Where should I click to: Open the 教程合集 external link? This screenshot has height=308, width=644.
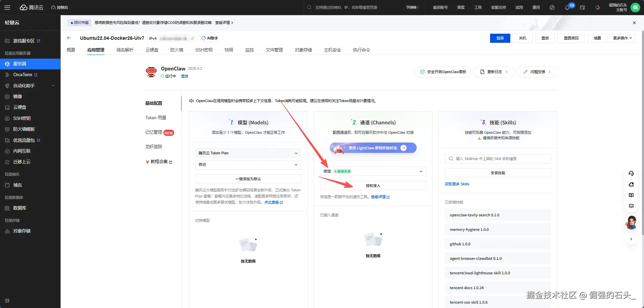point(159,162)
